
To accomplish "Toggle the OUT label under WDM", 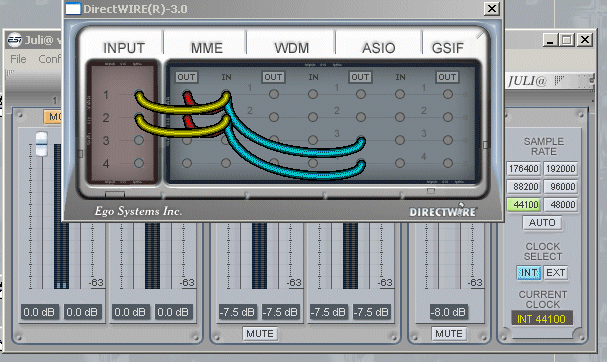I will (273, 77).
